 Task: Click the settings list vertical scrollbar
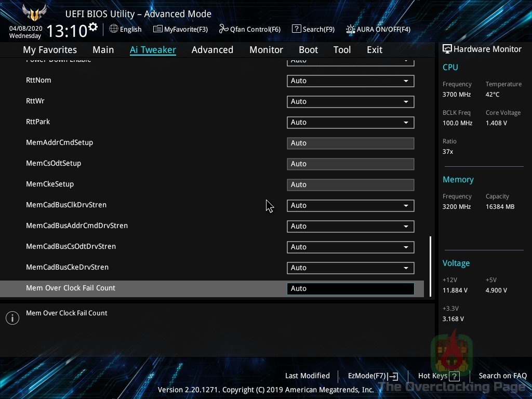(430, 260)
